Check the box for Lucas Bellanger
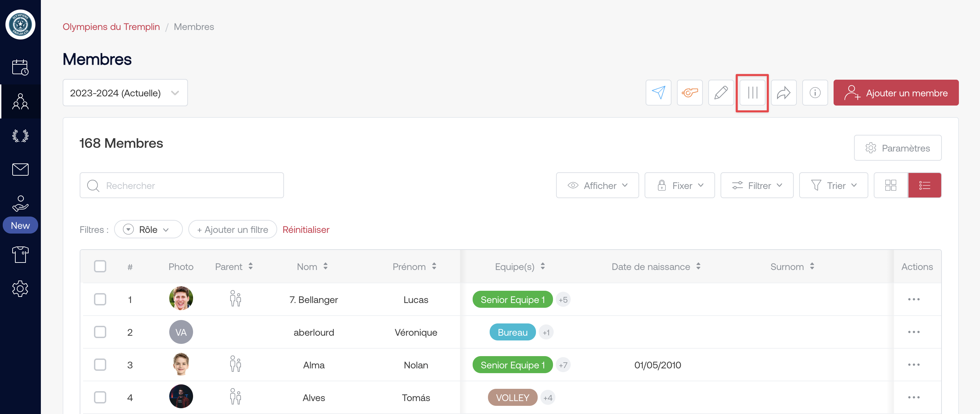This screenshot has height=414, width=980. pos(100,299)
